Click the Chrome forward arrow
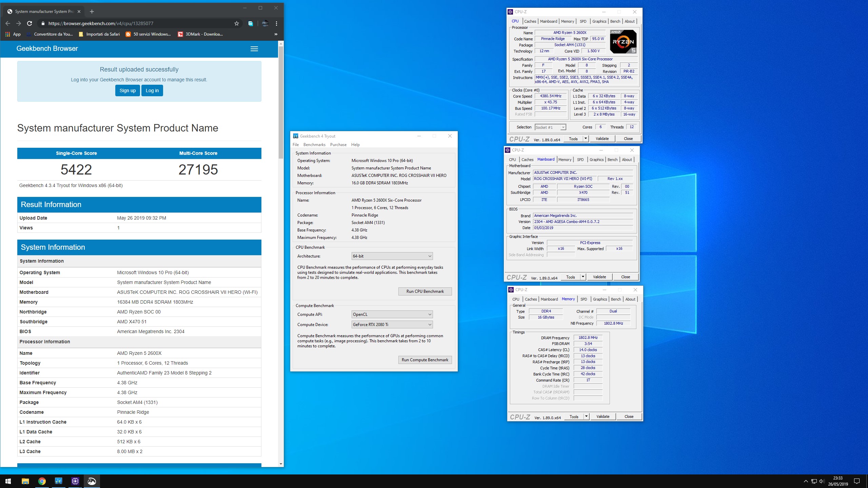 click(19, 23)
